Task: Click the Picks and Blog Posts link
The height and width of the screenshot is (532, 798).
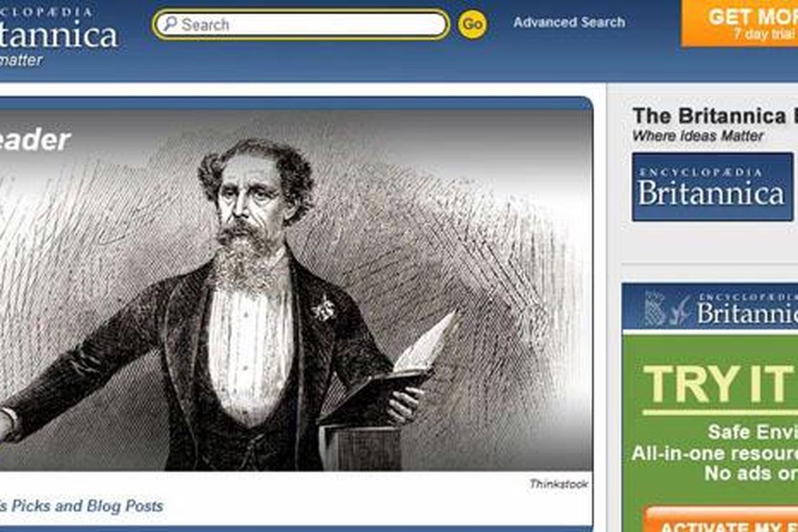Action: point(81,506)
